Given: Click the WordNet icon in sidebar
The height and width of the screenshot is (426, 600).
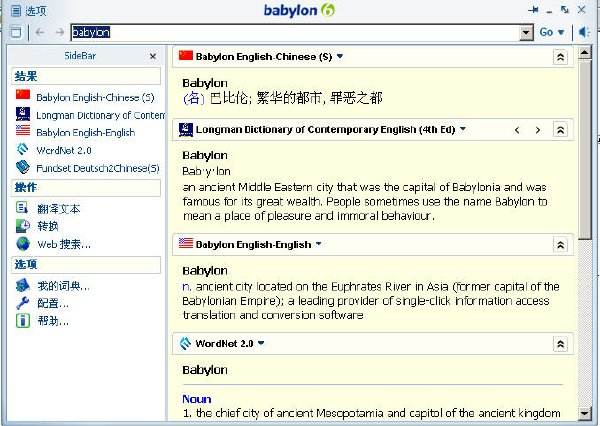Looking at the screenshot, I should click(23, 149).
